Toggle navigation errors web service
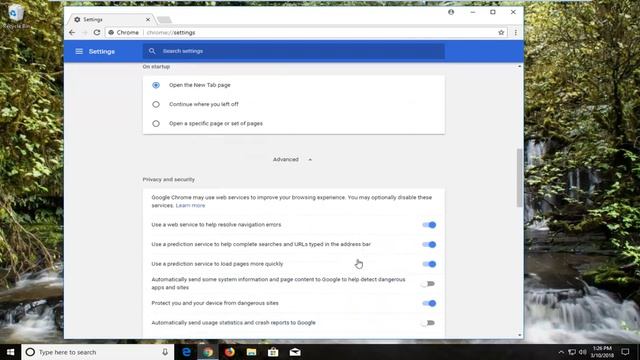 pos(429,225)
